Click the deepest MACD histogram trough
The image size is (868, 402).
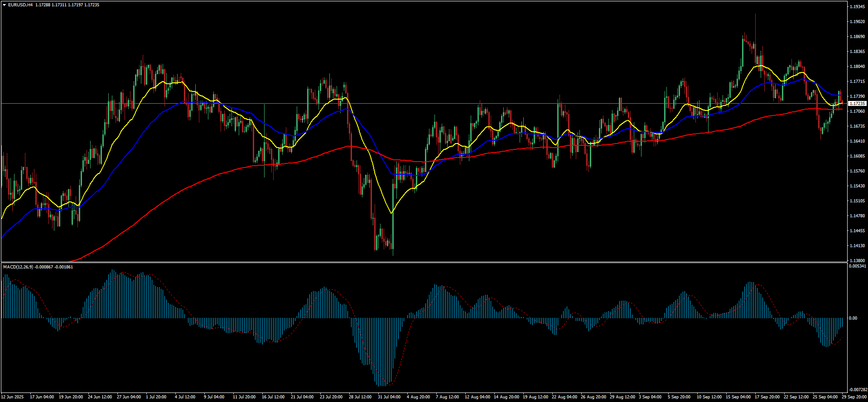pyautogui.click(x=384, y=386)
